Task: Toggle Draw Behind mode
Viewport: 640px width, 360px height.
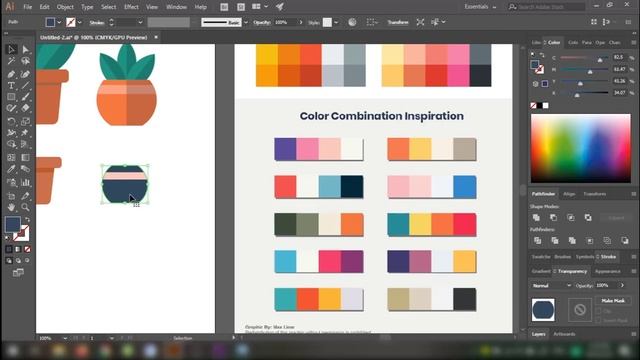Action: click(18, 260)
